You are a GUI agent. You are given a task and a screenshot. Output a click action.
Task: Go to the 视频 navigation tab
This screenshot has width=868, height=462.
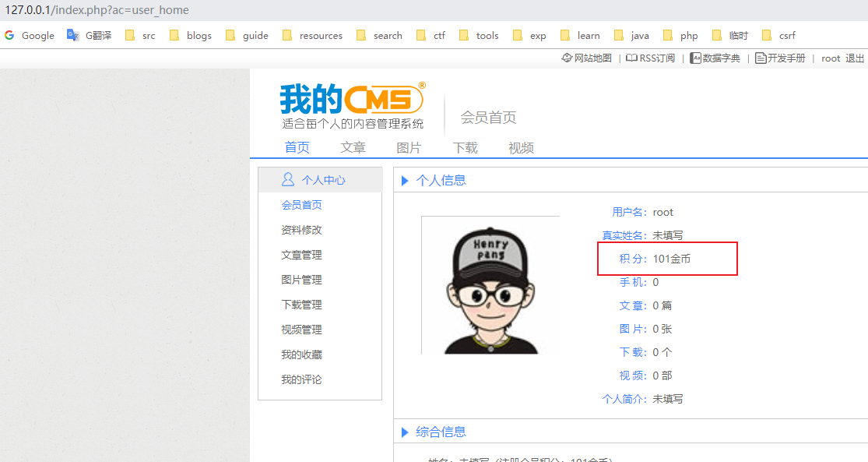click(x=521, y=148)
